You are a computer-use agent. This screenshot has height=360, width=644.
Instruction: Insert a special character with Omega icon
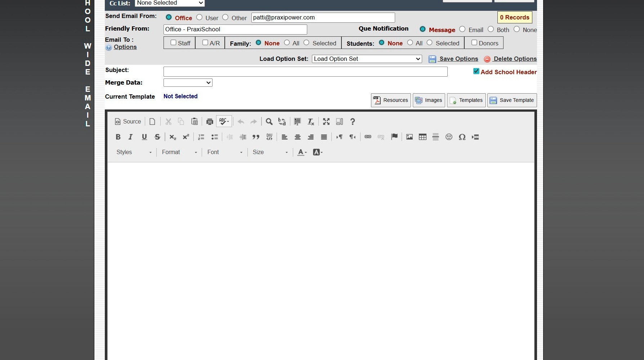(x=462, y=137)
